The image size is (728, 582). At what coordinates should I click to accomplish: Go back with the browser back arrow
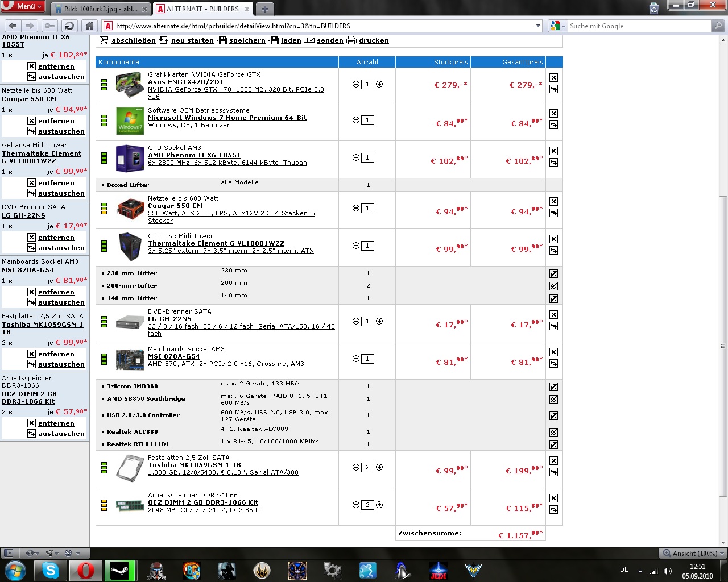pyautogui.click(x=13, y=26)
